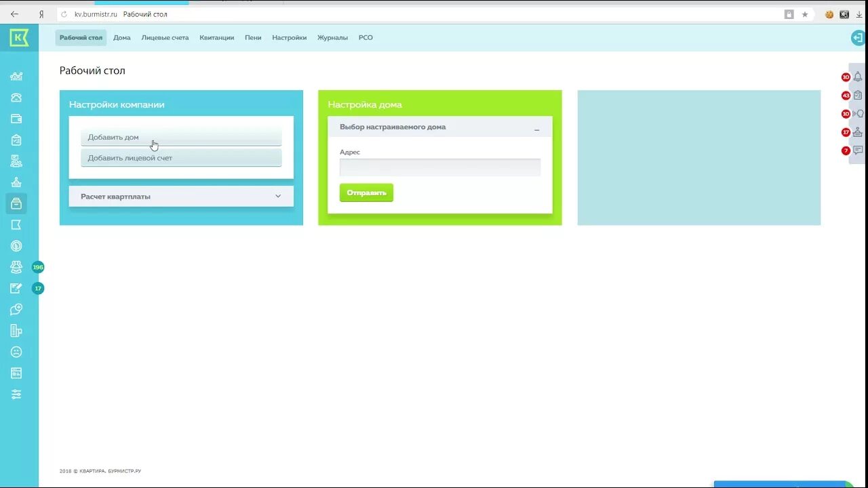
Task: Open the news page sidebar icon
Action: [16, 373]
